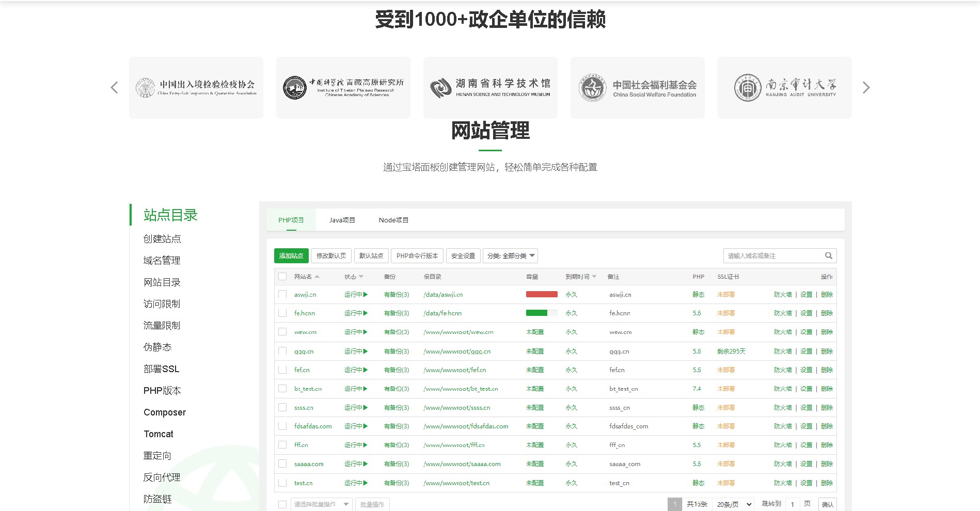
Task: Click the run-status play icon for qqq.cn
Action: click(366, 352)
